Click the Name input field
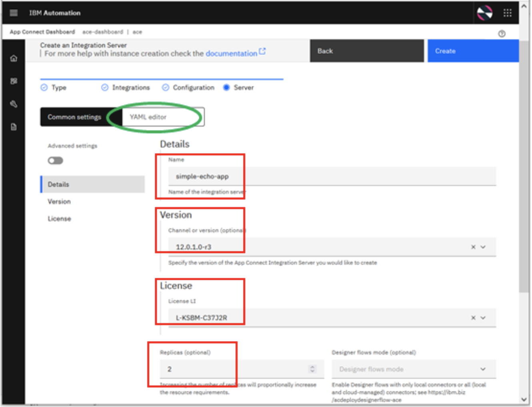Viewport: 532px width, 407px height. click(x=332, y=176)
